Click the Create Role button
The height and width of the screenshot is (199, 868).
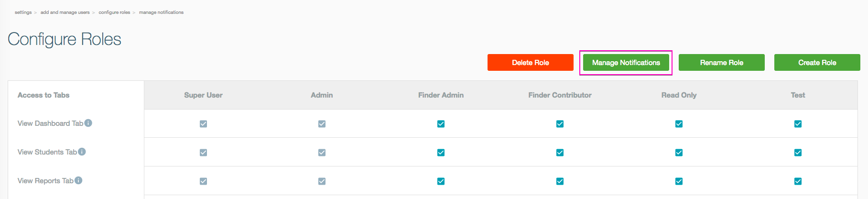tap(817, 63)
